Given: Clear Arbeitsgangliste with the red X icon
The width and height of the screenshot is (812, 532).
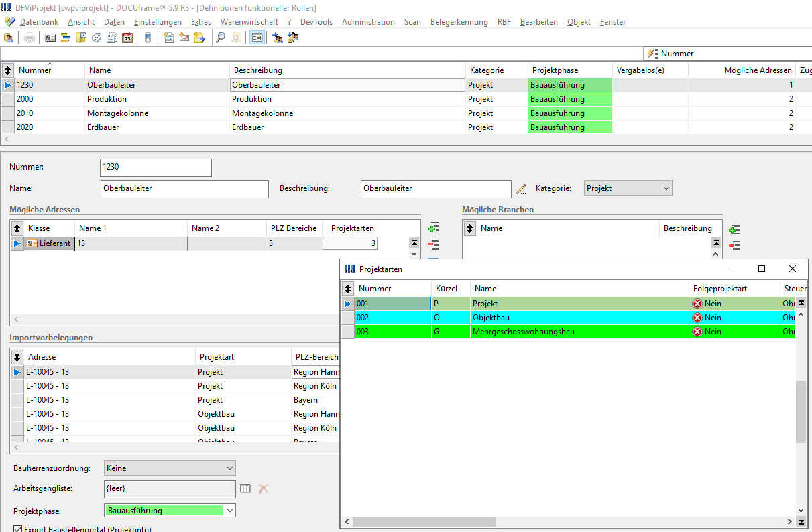Looking at the screenshot, I should click(x=264, y=489).
